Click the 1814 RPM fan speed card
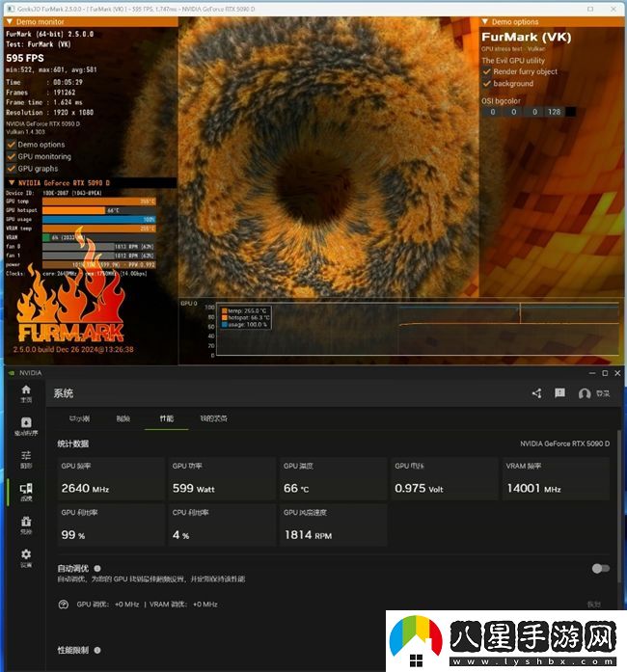Viewport: 627px width, 672px height. tap(333, 525)
